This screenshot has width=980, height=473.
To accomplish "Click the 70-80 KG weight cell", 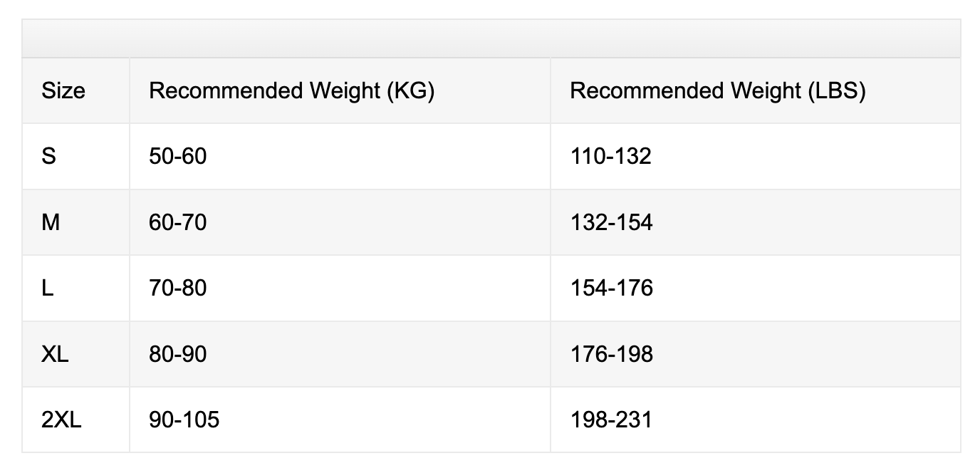I will (x=178, y=288).
